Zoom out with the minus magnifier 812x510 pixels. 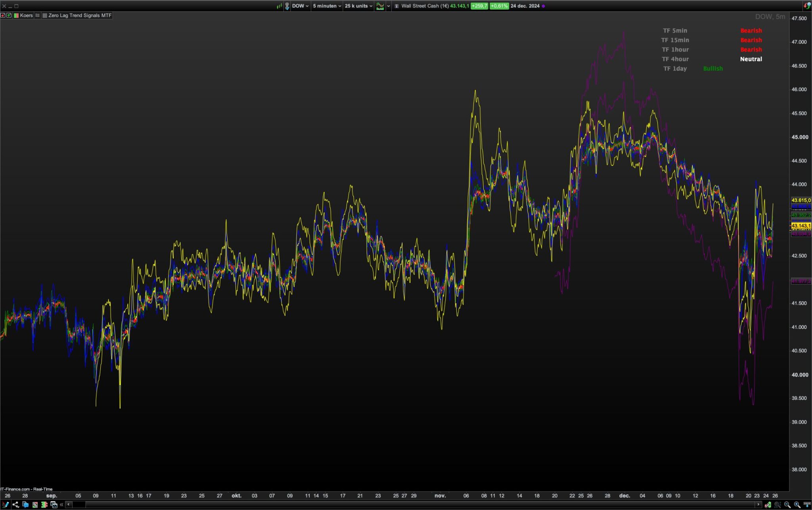click(x=787, y=504)
